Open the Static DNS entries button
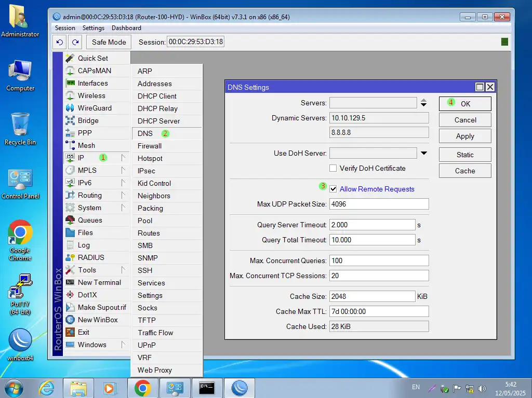This screenshot has width=532, height=398. pyautogui.click(x=465, y=155)
